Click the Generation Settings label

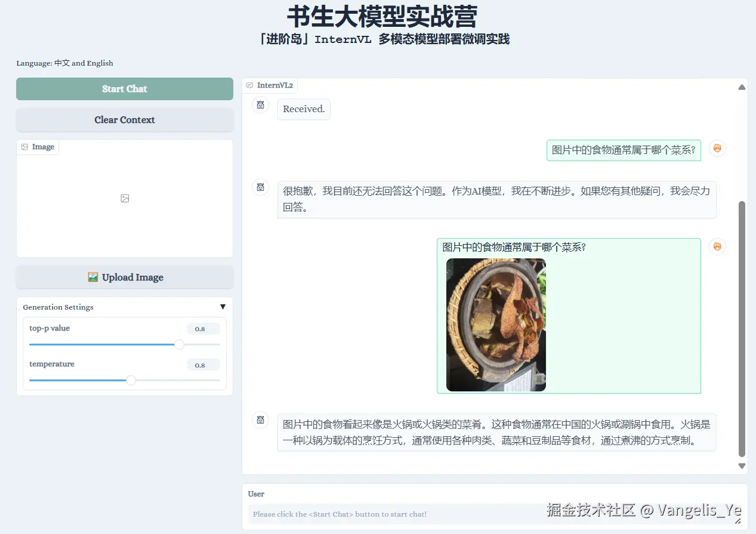click(x=58, y=307)
